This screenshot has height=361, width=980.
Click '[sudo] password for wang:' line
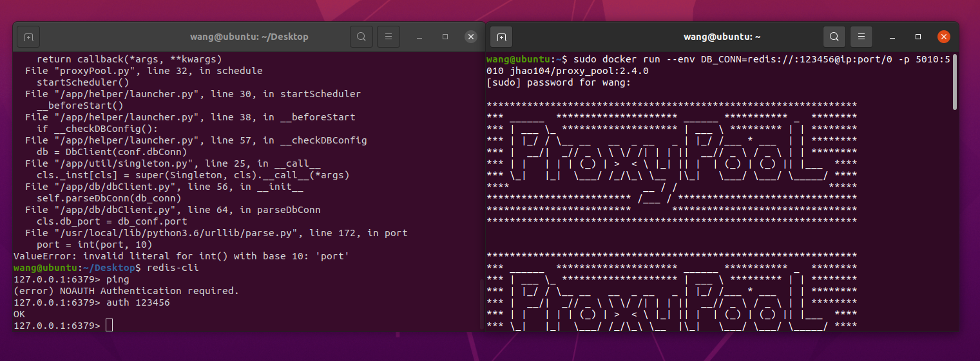(558, 82)
